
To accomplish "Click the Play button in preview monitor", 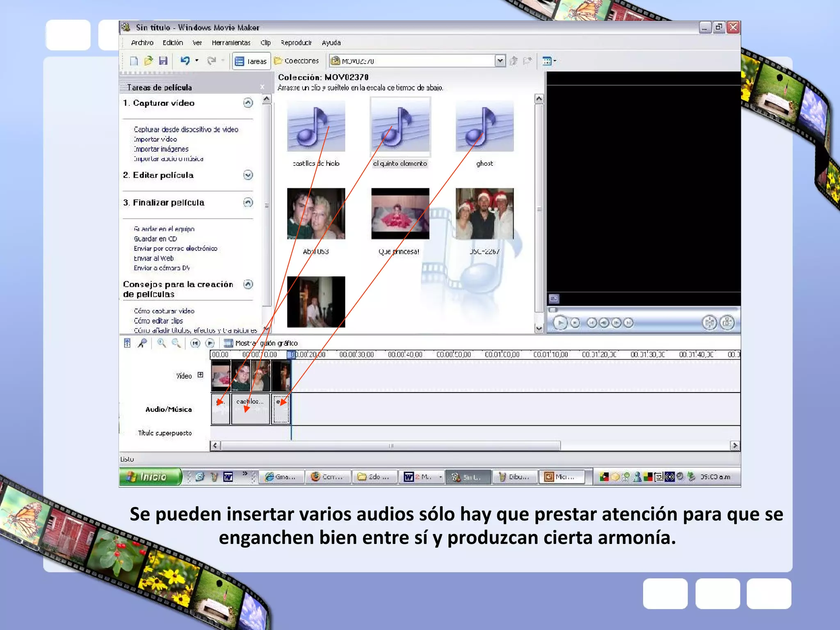I will click(x=560, y=323).
